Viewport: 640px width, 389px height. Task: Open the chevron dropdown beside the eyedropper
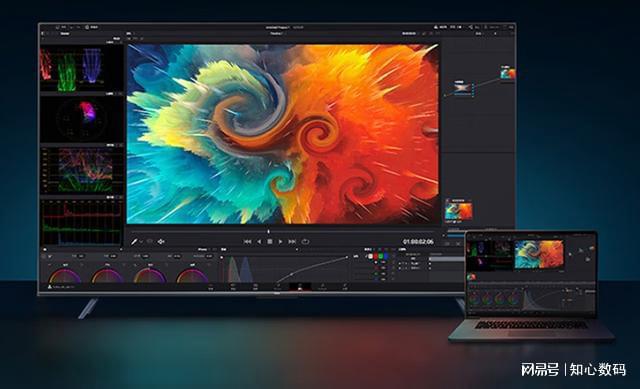pyautogui.click(x=141, y=242)
